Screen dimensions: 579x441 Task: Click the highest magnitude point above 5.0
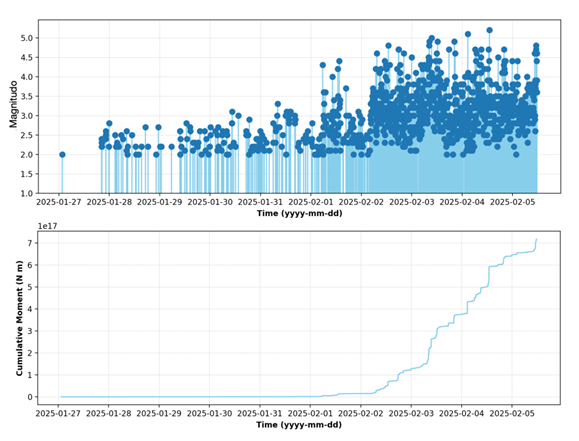click(490, 30)
